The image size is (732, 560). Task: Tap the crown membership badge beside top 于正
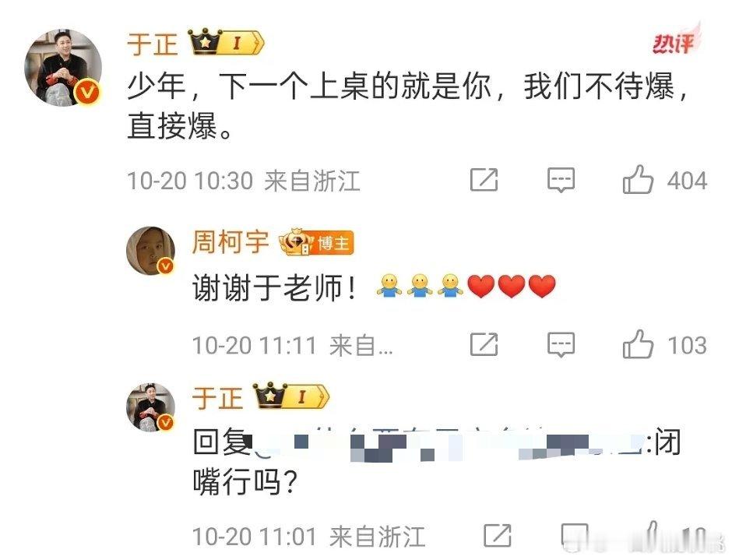click(227, 42)
